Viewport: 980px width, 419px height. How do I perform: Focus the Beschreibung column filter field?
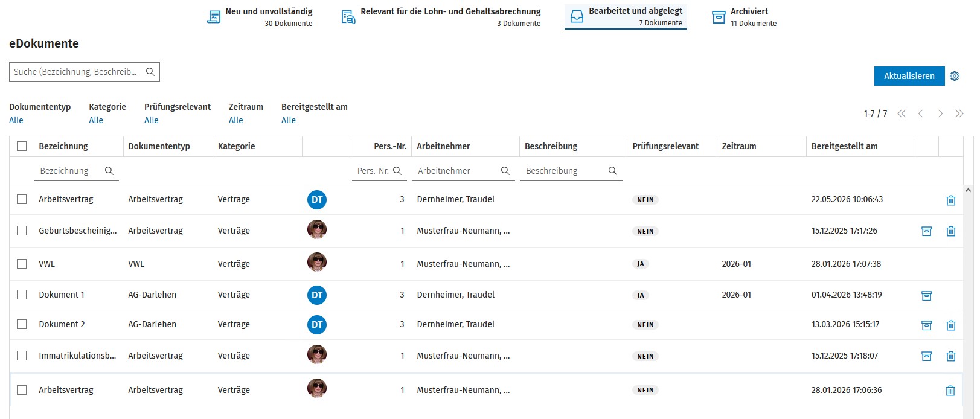(571, 171)
